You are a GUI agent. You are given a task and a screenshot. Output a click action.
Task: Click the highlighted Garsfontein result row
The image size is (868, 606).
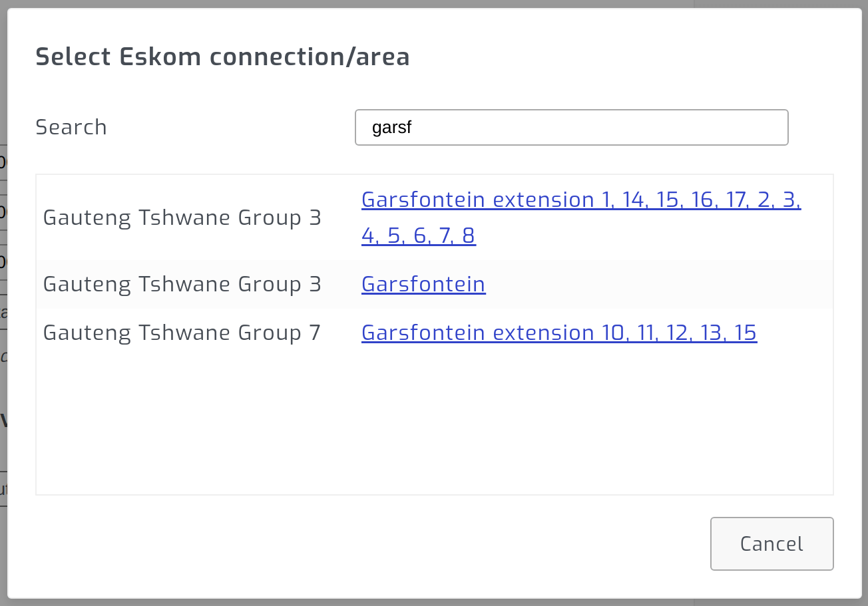[434, 284]
